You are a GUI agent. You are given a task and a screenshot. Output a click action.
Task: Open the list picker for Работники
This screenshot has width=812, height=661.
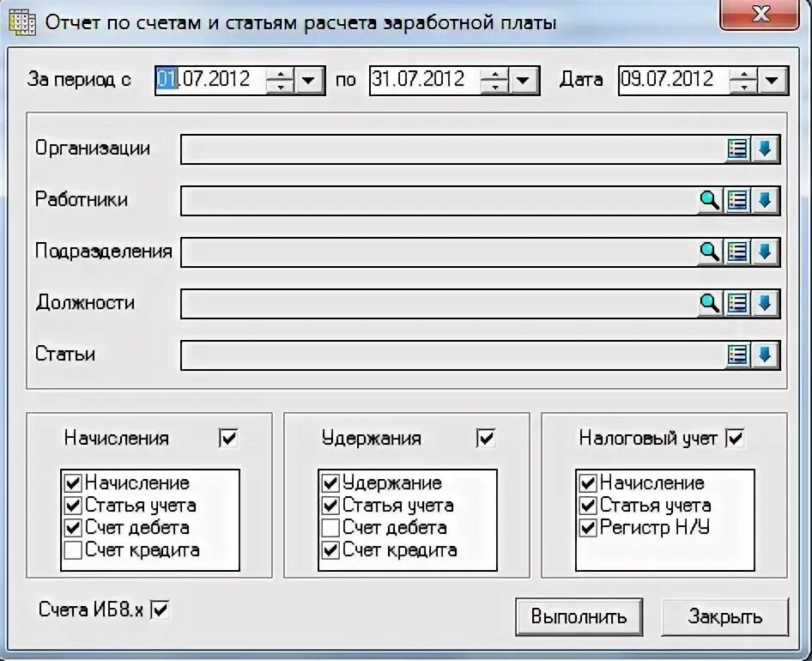pyautogui.click(x=738, y=201)
